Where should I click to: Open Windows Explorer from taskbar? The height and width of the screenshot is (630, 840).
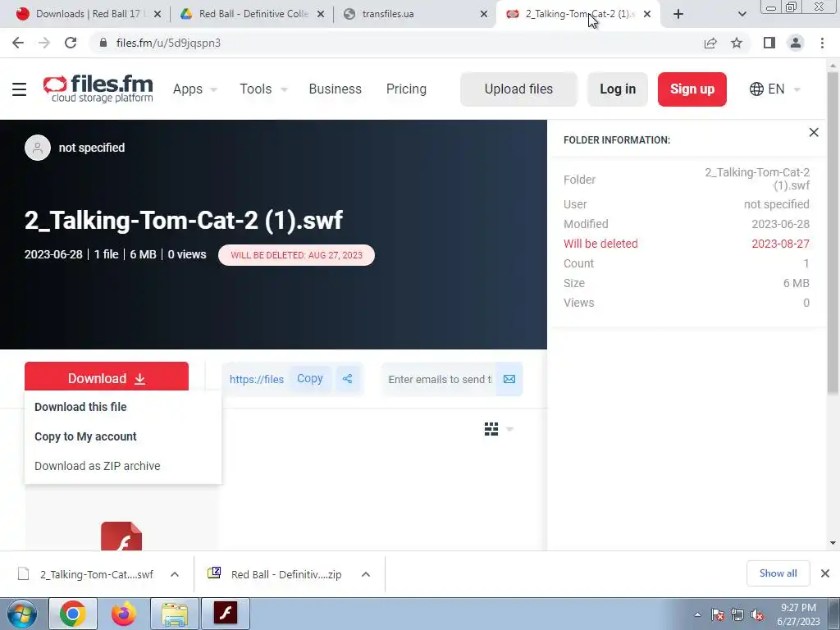(x=175, y=614)
